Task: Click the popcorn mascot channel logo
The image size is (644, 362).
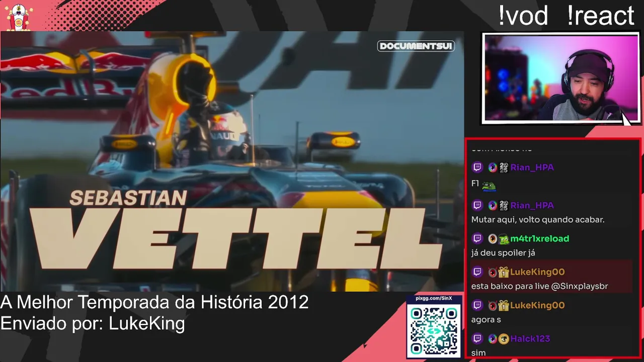Action: 19,16
